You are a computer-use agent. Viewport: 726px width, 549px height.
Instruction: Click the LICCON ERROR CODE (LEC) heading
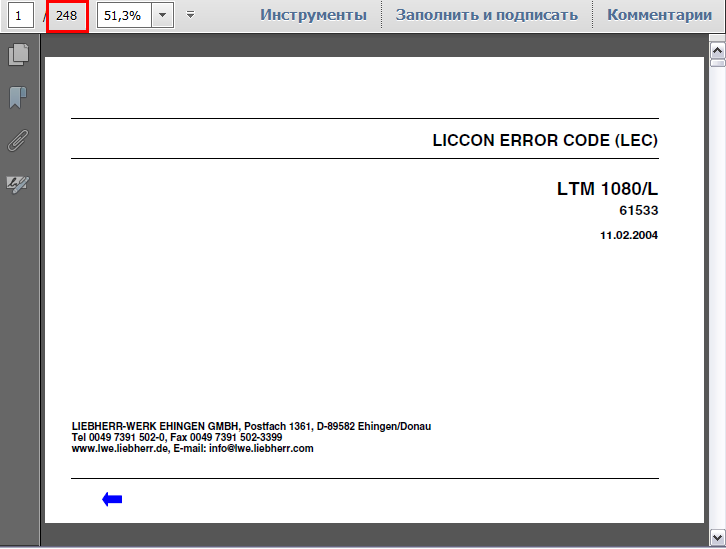[545, 140]
